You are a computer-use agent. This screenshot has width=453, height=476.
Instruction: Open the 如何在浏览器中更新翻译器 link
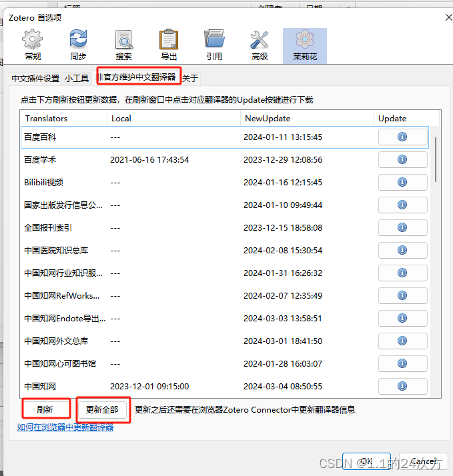pyautogui.click(x=65, y=427)
